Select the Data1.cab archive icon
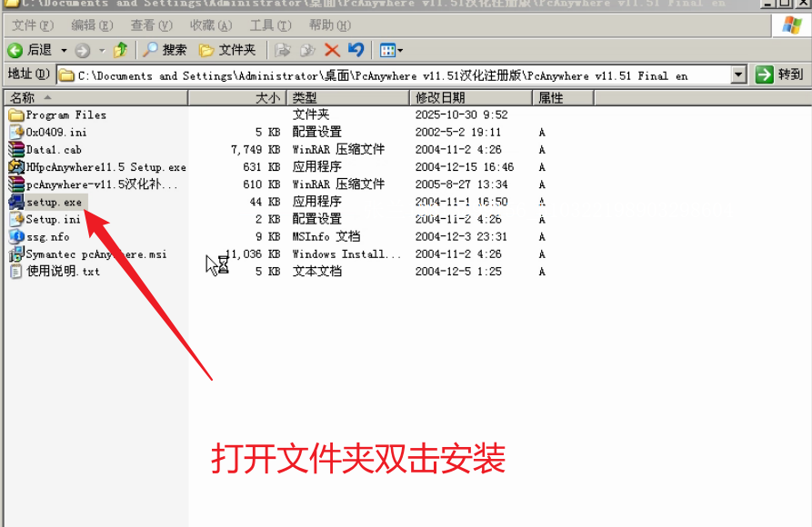 coord(16,150)
